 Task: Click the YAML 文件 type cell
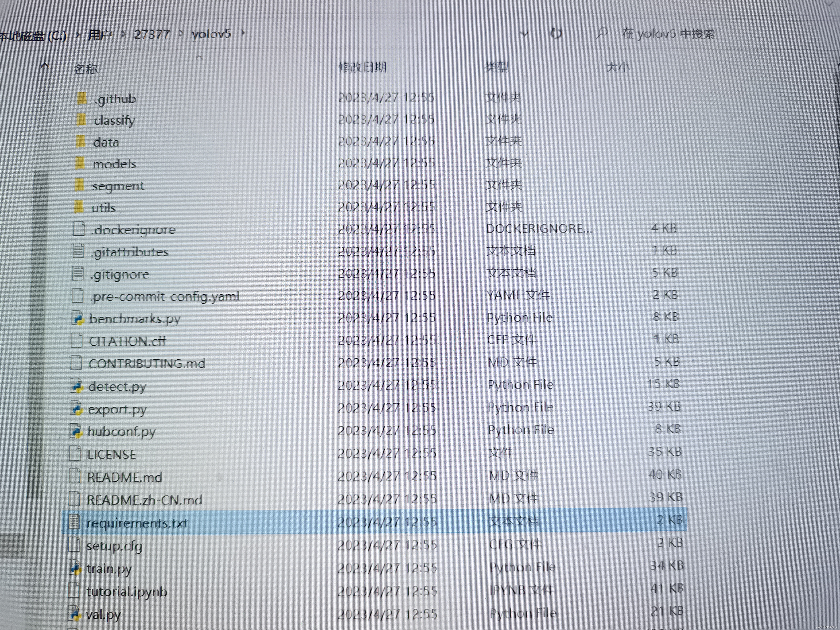point(518,295)
